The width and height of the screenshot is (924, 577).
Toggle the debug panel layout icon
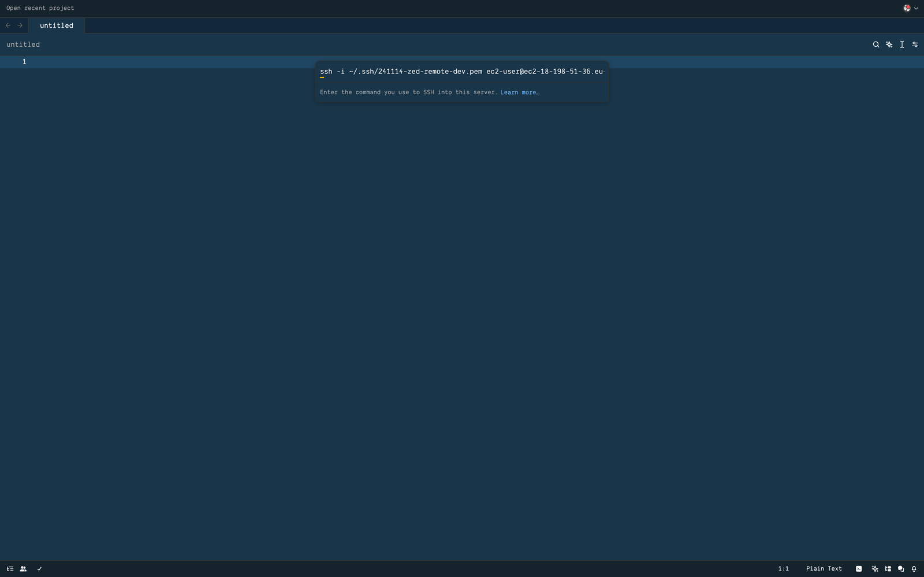[888, 568]
